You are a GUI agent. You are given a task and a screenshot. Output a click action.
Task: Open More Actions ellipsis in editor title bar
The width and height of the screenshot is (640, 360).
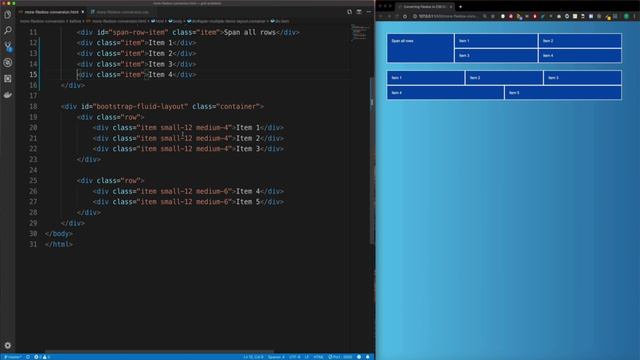point(369,12)
